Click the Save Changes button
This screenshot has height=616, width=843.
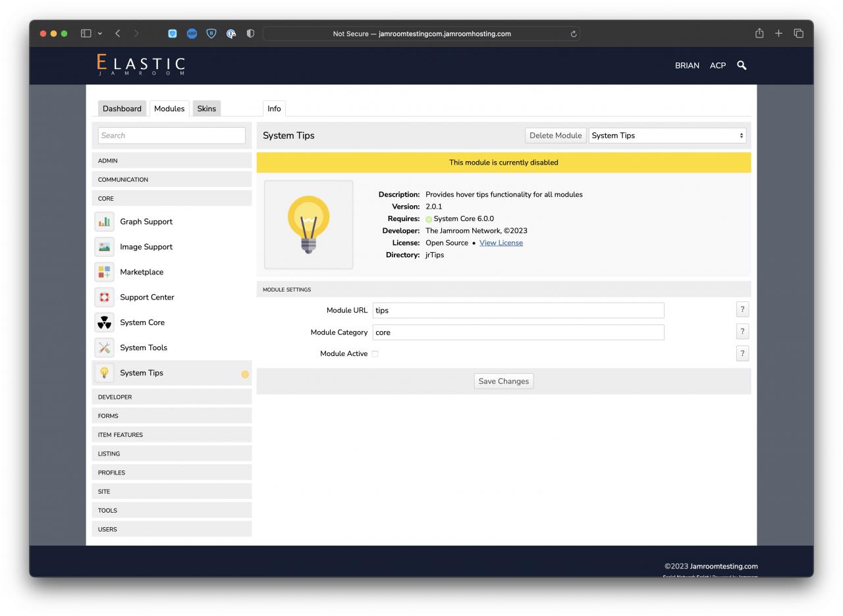pos(503,381)
